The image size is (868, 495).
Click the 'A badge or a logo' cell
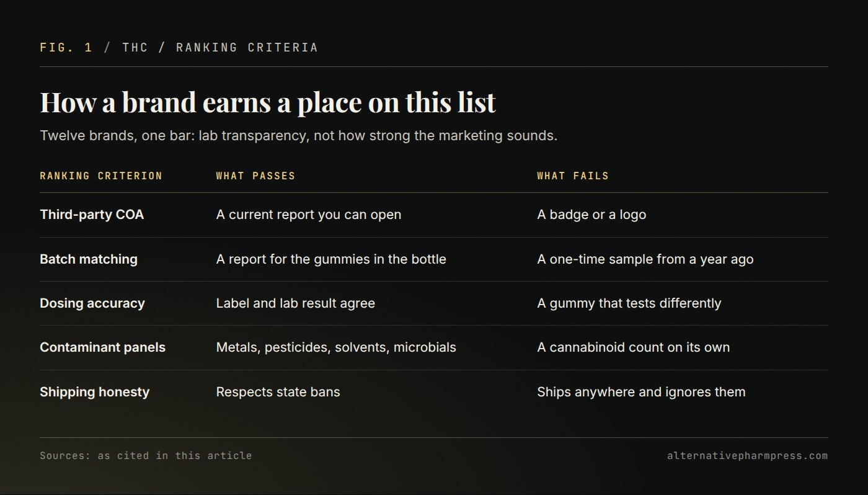591,215
